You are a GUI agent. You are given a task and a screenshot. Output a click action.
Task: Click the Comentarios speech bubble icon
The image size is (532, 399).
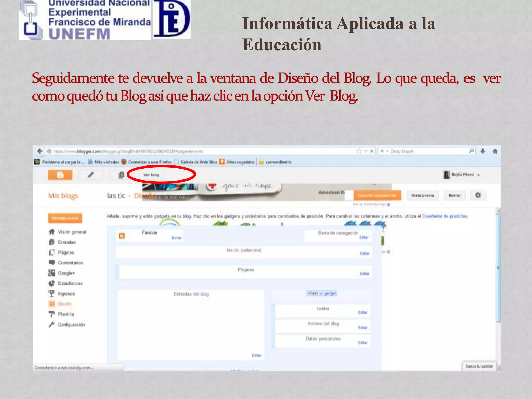(x=52, y=262)
